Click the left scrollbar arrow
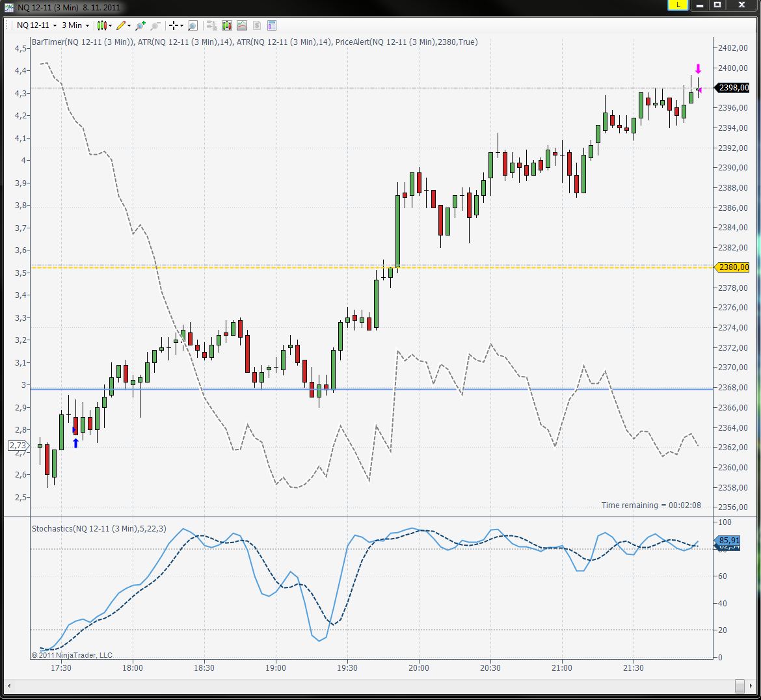761x700 pixels. click(9, 686)
